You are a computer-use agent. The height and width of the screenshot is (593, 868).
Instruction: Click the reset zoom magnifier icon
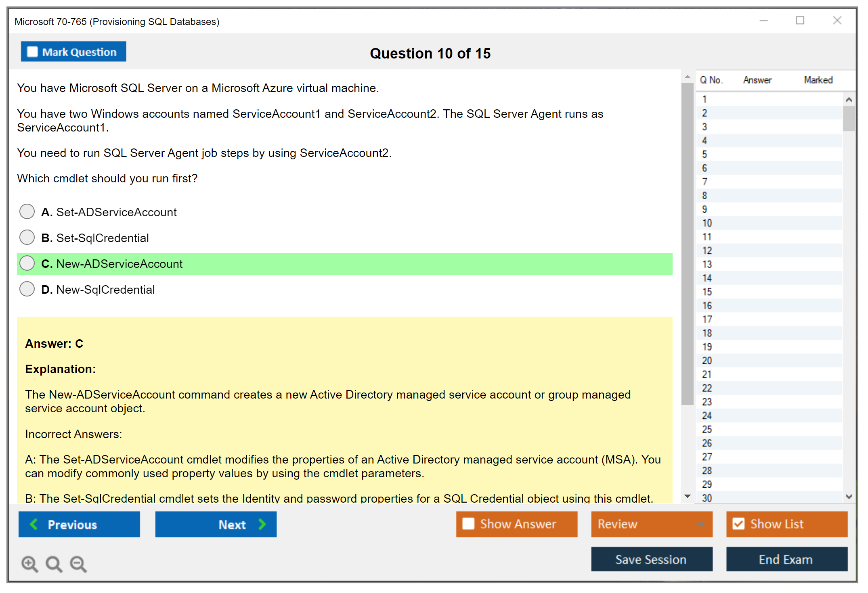click(x=53, y=563)
